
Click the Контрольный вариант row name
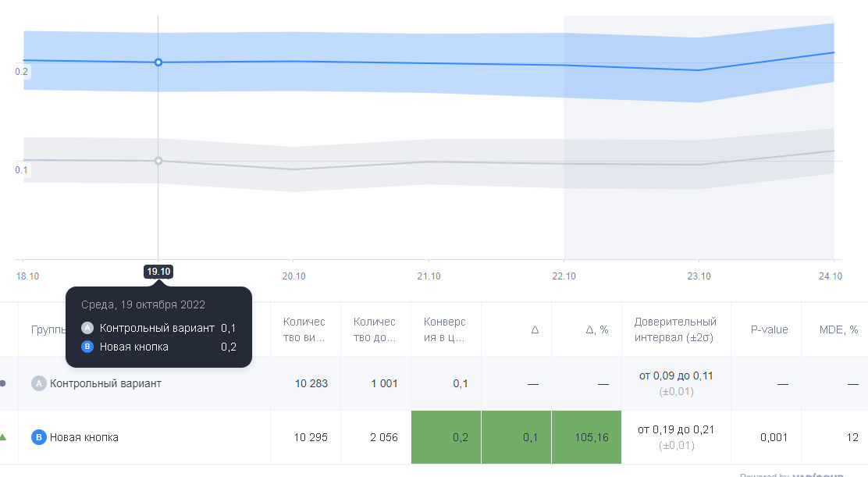[105, 383]
